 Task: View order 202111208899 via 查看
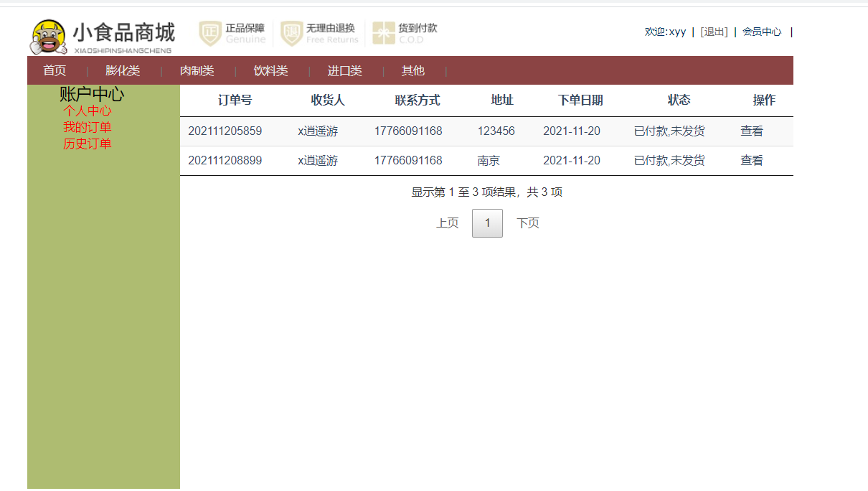(x=752, y=161)
